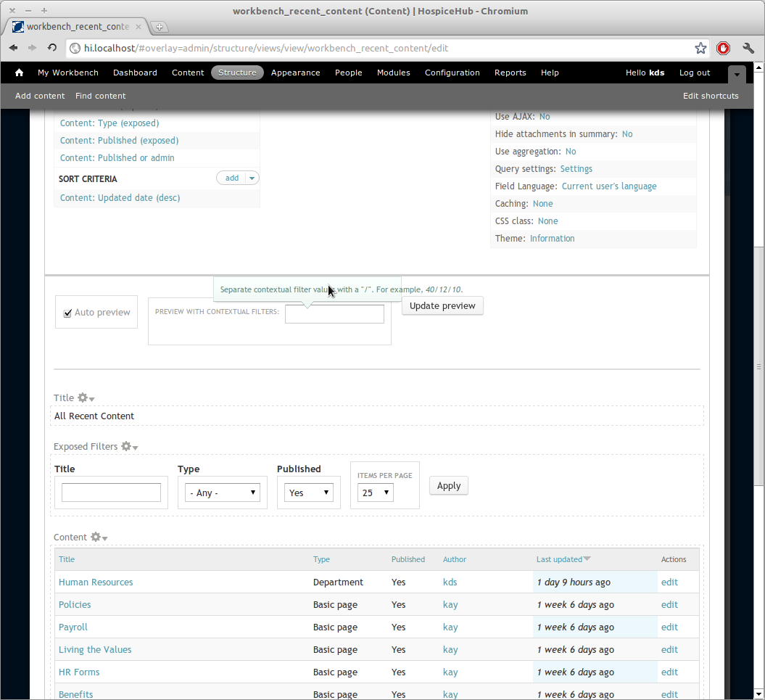This screenshot has height=700, width=765.
Task: Open a new browser tab
Action: coord(159,27)
